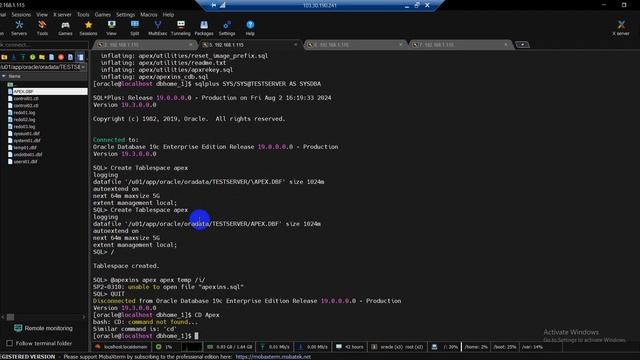640x360 pixels.
Task: Select APEX.DBF in the file list
Action: click(x=47, y=91)
